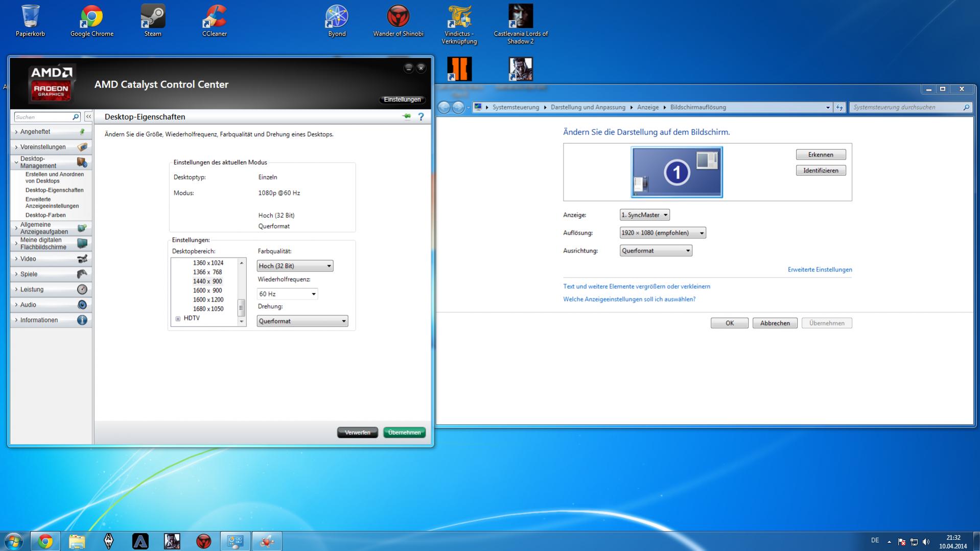Viewport: 980px width, 551px height.
Task: Click Abbrechen in the Bildschirmauflösung window
Action: click(x=775, y=323)
